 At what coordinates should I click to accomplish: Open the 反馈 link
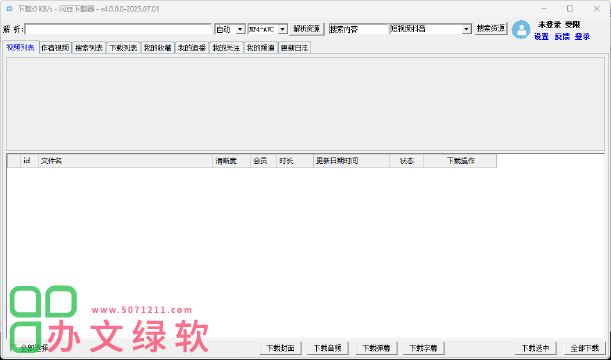(x=562, y=37)
